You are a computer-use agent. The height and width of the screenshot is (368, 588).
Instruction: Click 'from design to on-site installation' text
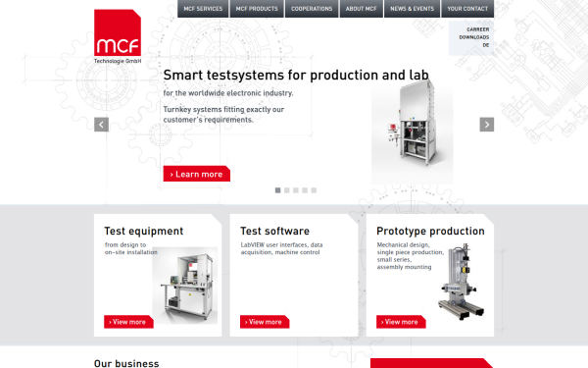(x=131, y=248)
